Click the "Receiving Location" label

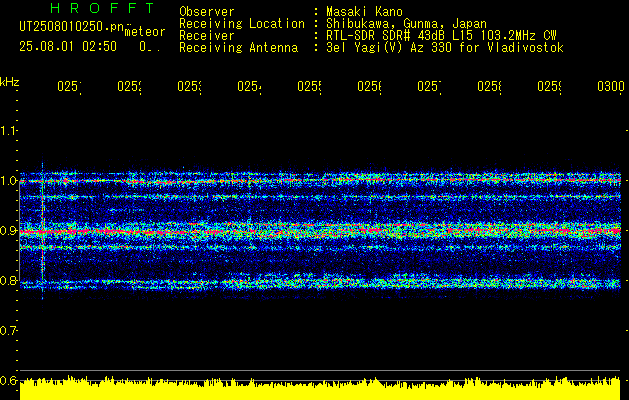tap(242, 24)
